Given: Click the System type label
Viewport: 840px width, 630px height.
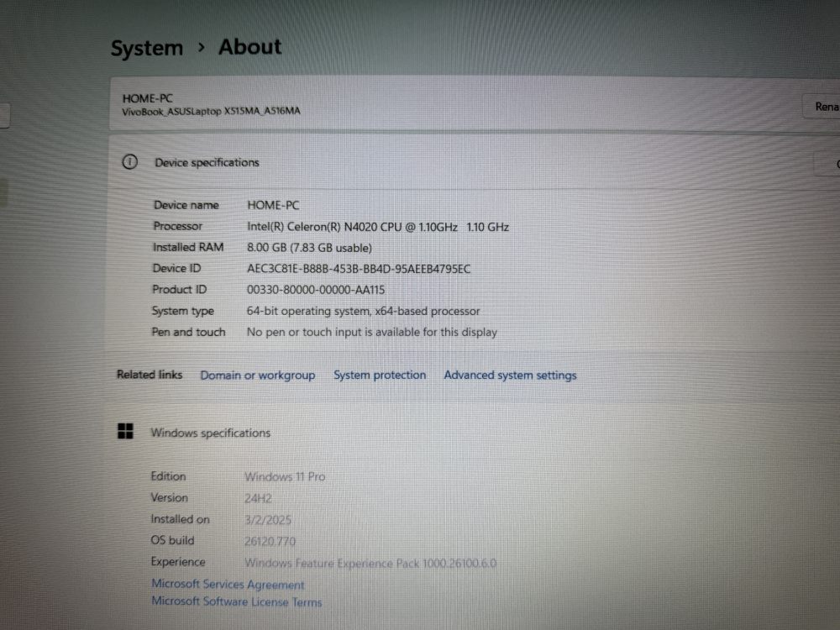Looking at the screenshot, I should 182,311.
